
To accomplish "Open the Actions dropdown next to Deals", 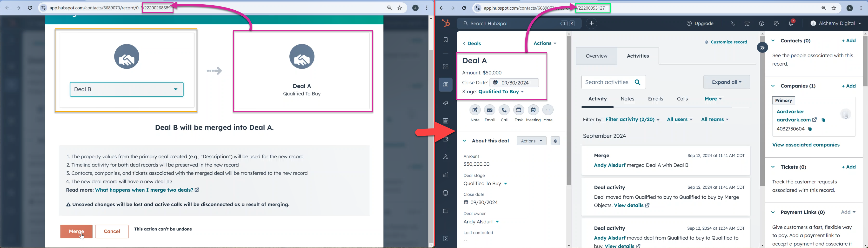I will tap(545, 43).
